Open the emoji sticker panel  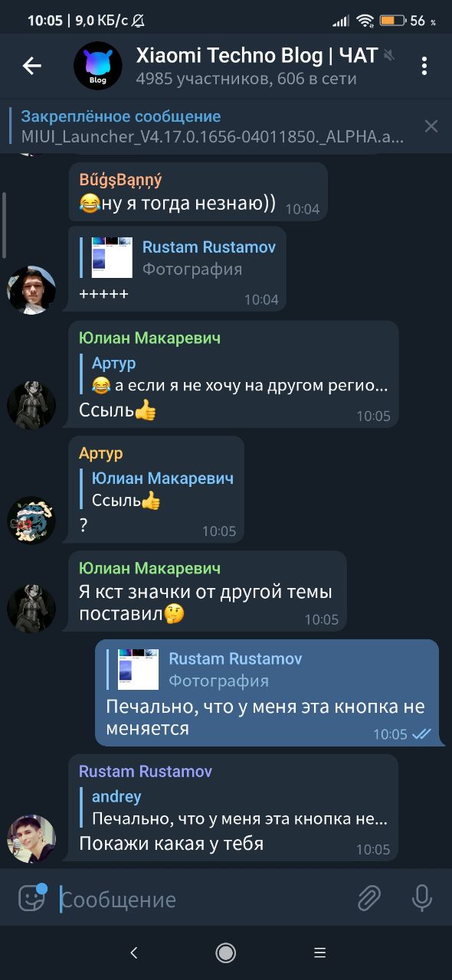[x=32, y=897]
